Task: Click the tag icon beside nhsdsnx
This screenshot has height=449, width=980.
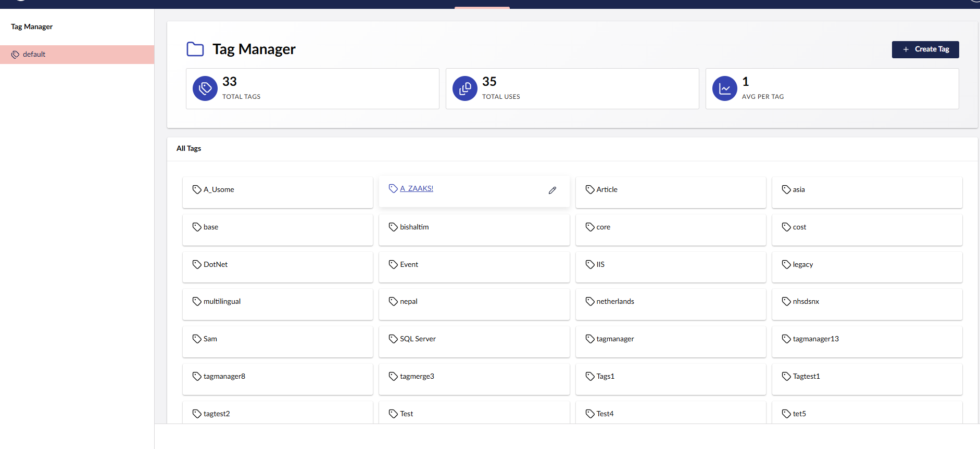Action: pyautogui.click(x=786, y=301)
